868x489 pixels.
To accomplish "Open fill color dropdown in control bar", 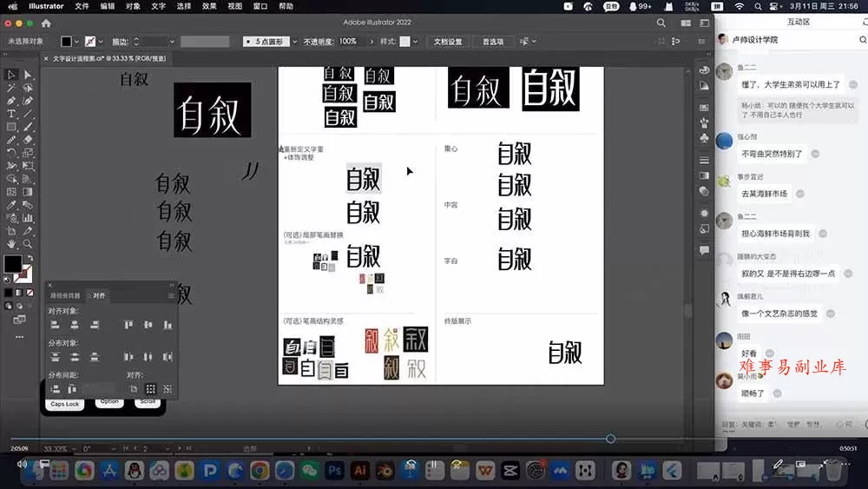I will click(x=76, y=42).
